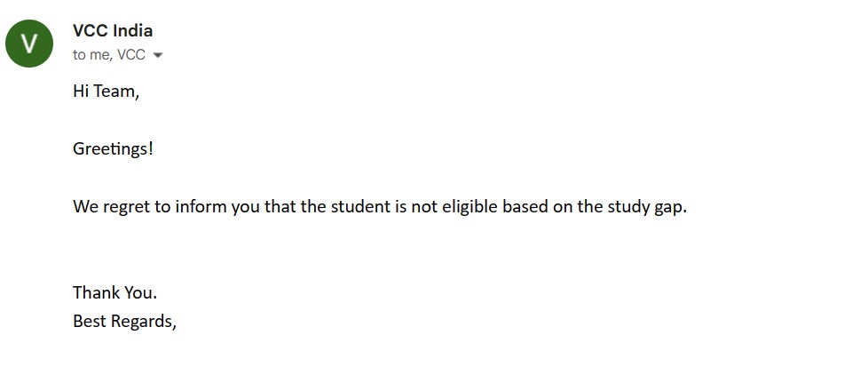Click the word 'study' near the sentence end
This screenshot has width=868, height=367.
pyautogui.click(x=625, y=207)
